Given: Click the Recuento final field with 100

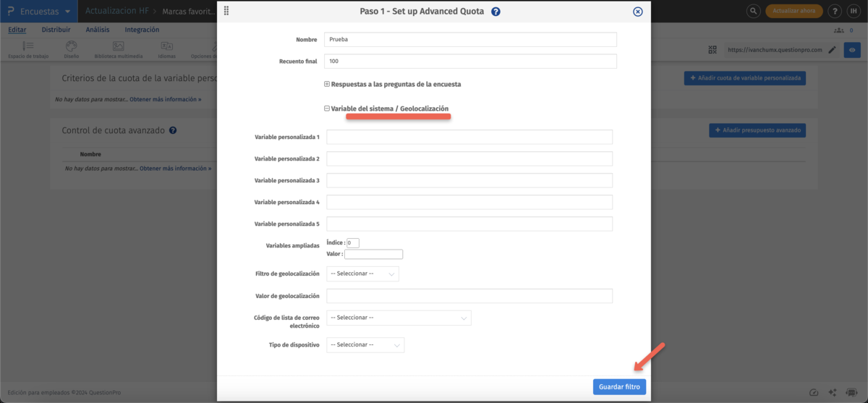Looking at the screenshot, I should (471, 61).
